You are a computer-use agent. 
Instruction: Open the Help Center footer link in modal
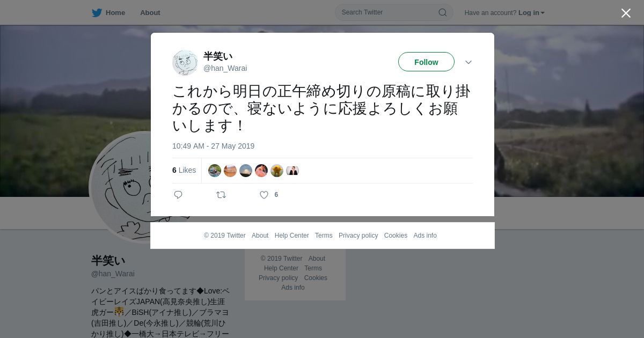pyautogui.click(x=291, y=236)
